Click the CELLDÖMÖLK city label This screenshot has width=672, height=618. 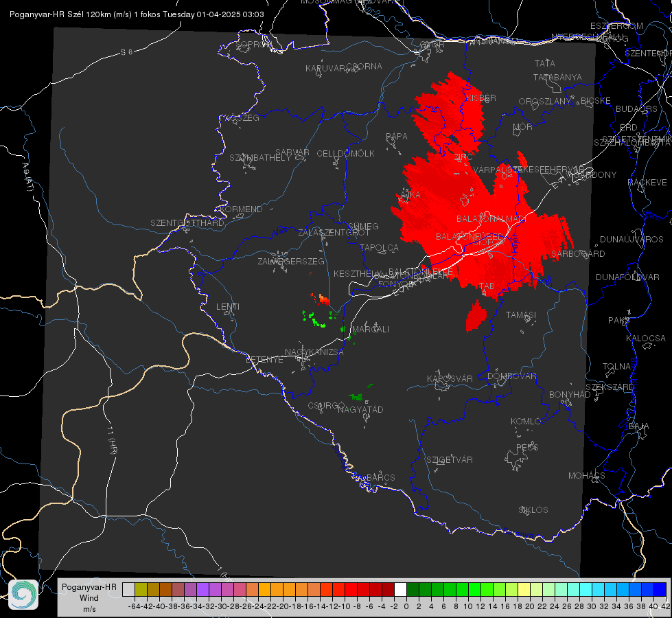point(346,154)
